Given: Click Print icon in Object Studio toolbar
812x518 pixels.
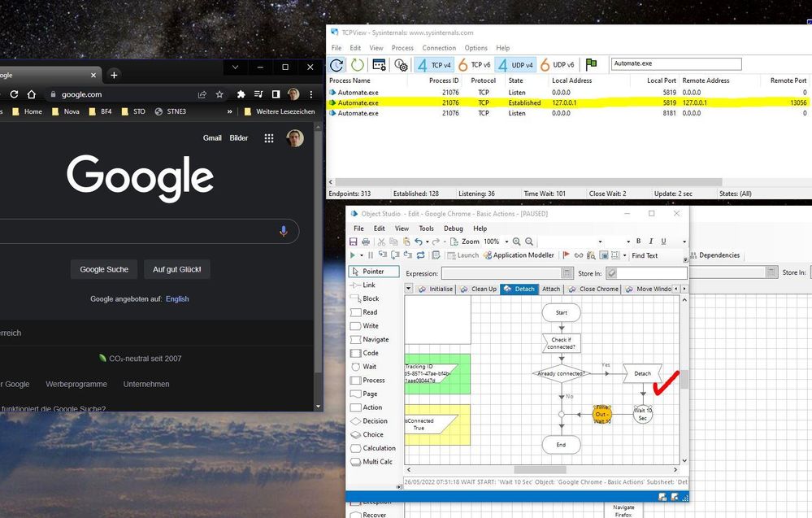Looking at the screenshot, I should click(366, 242).
